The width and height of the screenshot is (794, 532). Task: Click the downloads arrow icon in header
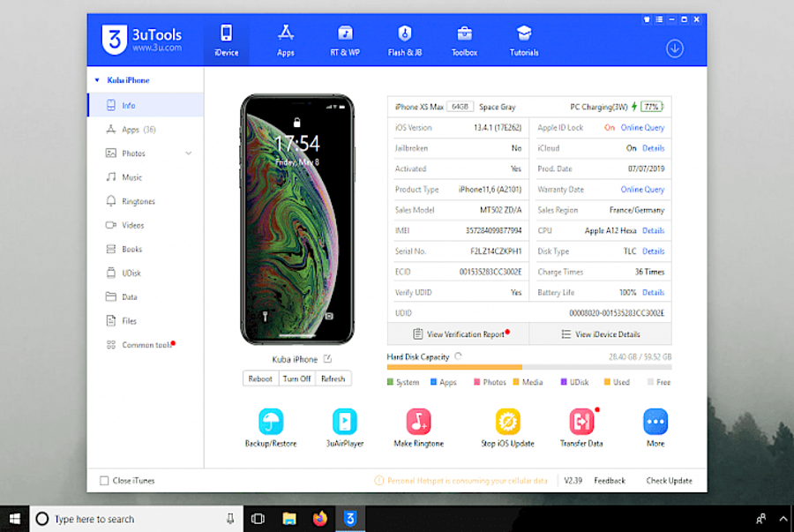(x=675, y=49)
